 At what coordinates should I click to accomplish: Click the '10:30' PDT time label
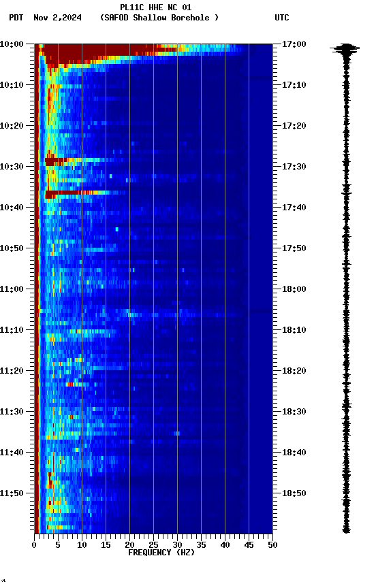coord(12,167)
